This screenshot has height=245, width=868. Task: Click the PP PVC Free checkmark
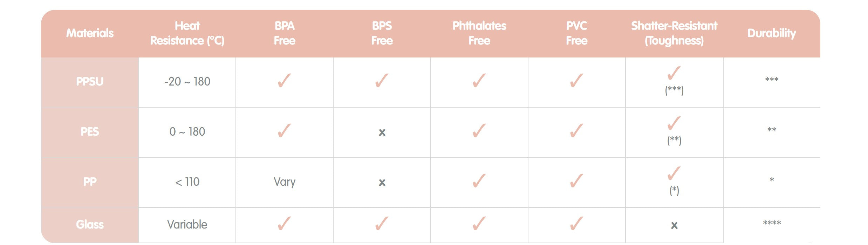[576, 181]
